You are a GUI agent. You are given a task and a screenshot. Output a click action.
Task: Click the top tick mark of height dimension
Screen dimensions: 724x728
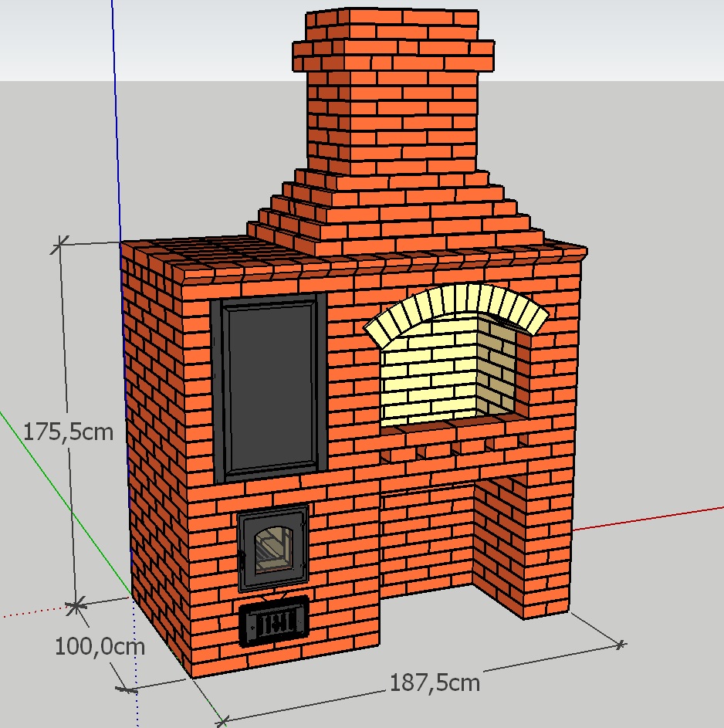(x=59, y=245)
